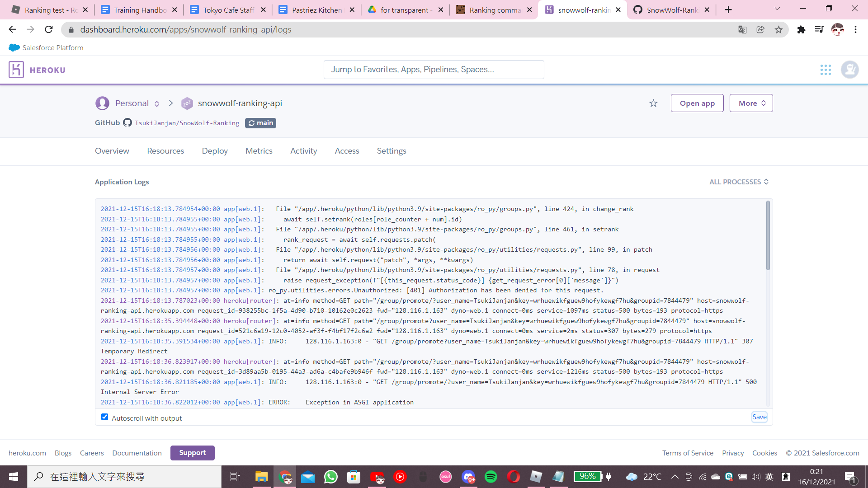Open the More dropdown menu
The width and height of the screenshot is (868, 488).
click(751, 103)
